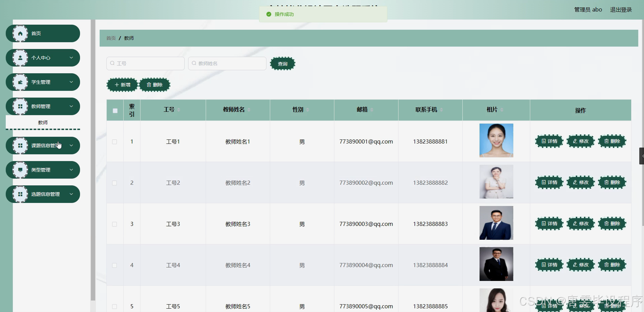The image size is (644, 312).
Task: Sort by 邮箱 column arrows
Action: (372, 110)
